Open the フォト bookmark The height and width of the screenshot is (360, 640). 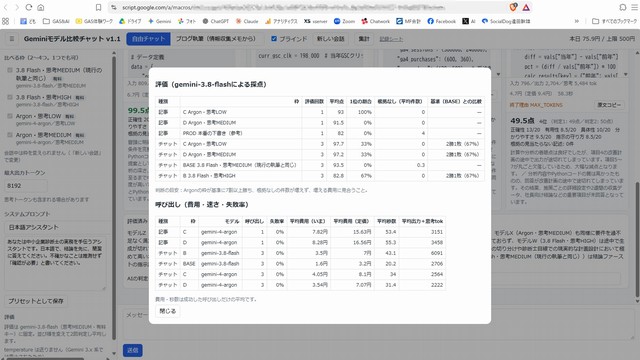tap(187, 21)
